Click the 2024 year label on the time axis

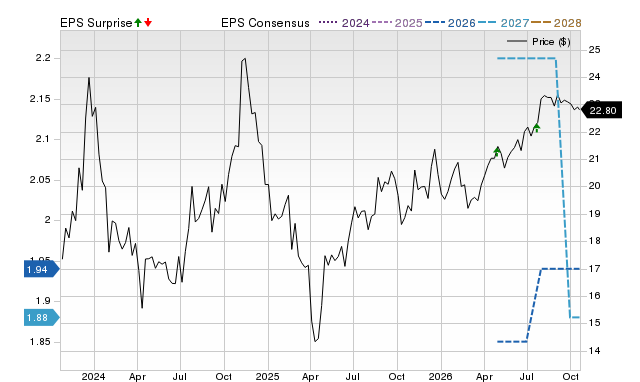pos(93,376)
